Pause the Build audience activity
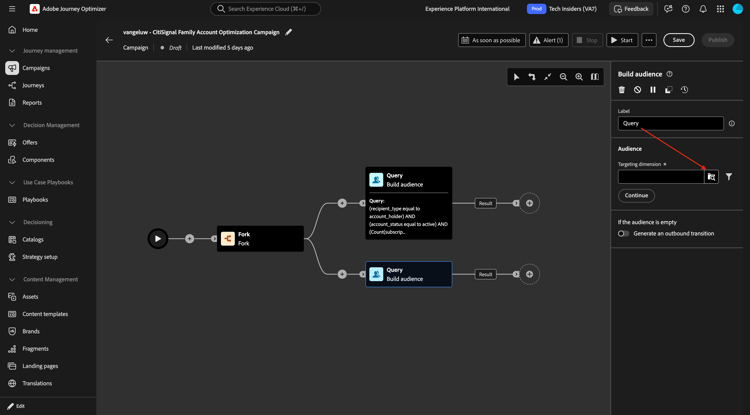The image size is (750, 415). pyautogui.click(x=653, y=90)
